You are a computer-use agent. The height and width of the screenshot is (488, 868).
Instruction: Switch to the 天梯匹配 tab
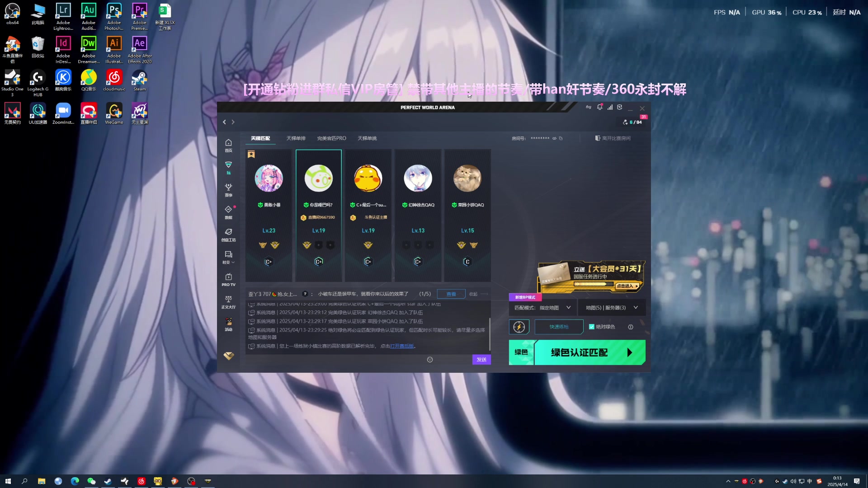tap(260, 138)
